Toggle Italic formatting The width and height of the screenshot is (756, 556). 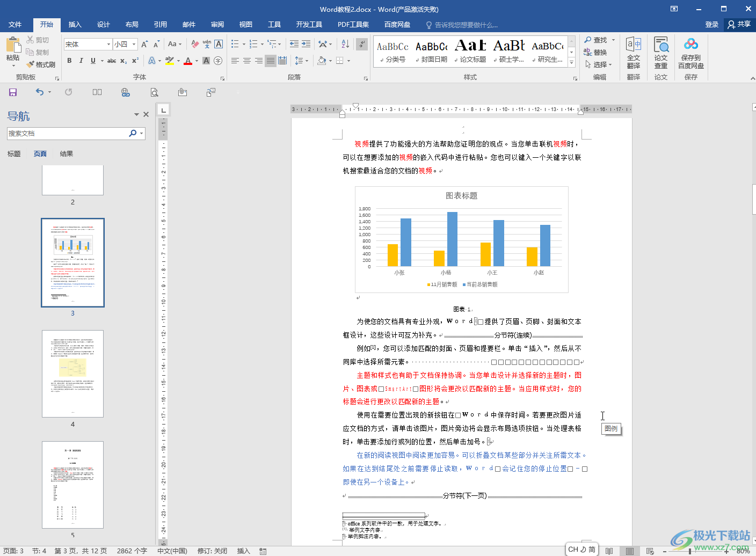81,61
